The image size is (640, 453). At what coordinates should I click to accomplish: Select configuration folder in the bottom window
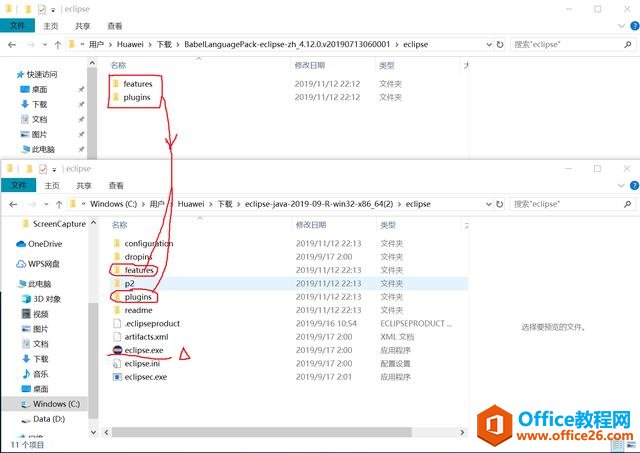click(x=149, y=244)
